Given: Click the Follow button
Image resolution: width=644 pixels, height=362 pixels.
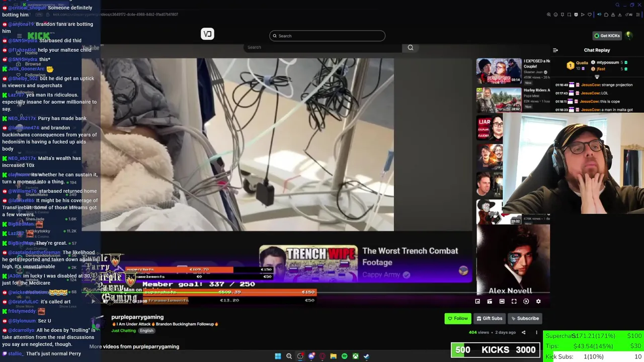Looking at the screenshot, I should (458, 318).
